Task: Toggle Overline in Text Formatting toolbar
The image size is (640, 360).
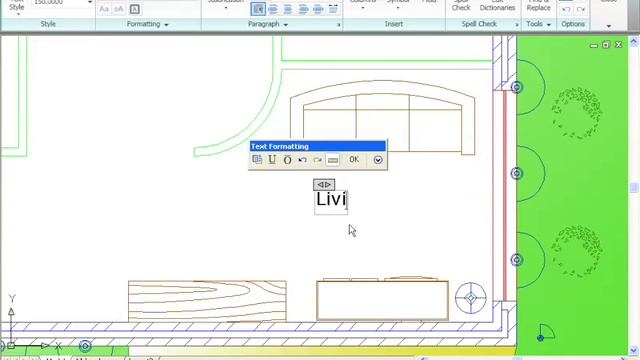Action: (287, 160)
